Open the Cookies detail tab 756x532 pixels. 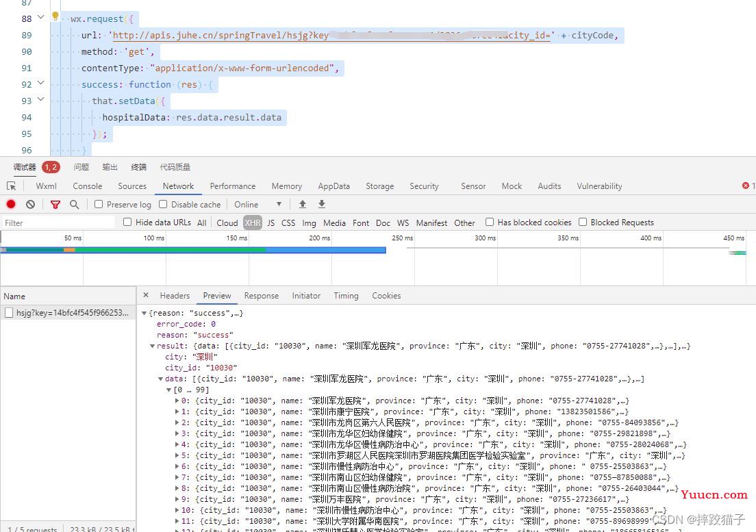386,295
